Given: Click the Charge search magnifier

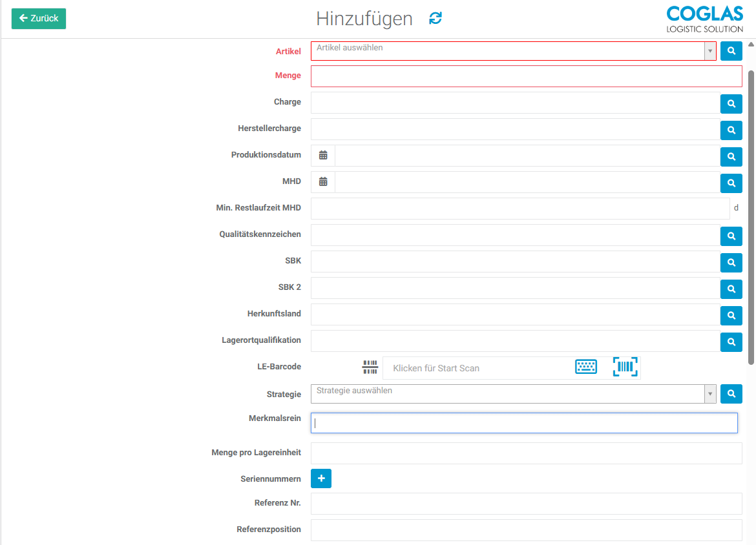Looking at the screenshot, I should [731, 103].
